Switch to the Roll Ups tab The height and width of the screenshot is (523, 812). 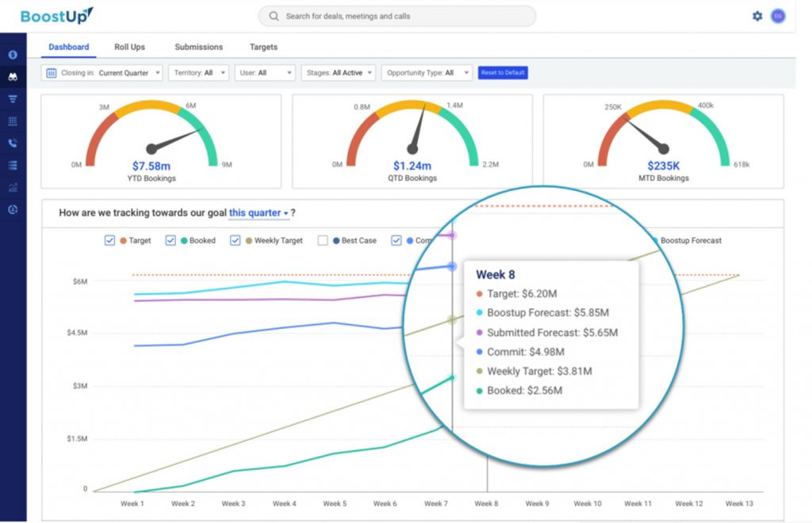pyautogui.click(x=129, y=47)
